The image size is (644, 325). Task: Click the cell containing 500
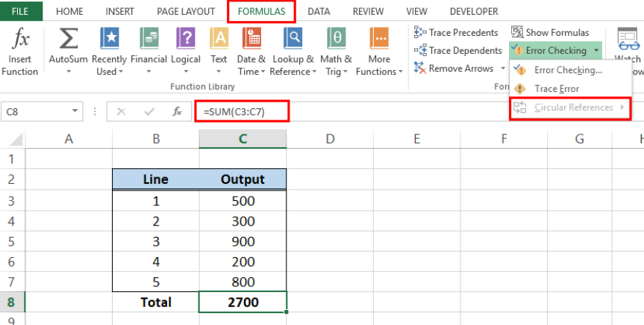point(243,201)
